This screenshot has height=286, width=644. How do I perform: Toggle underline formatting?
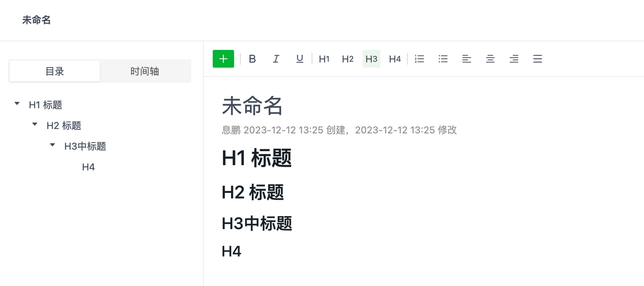(x=300, y=59)
